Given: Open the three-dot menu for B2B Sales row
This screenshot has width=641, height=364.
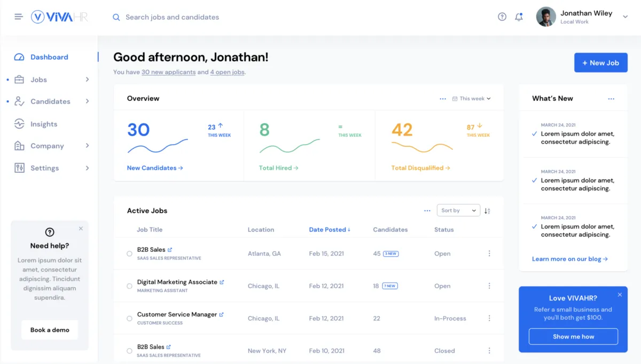Looking at the screenshot, I should pos(489,253).
